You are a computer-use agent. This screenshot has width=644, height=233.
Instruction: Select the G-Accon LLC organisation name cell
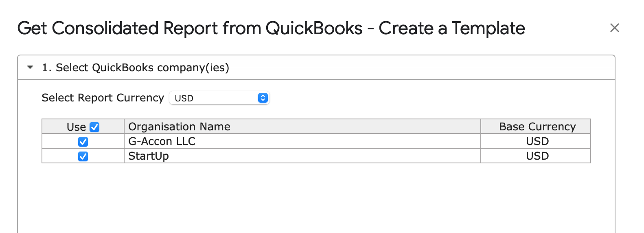click(302, 141)
